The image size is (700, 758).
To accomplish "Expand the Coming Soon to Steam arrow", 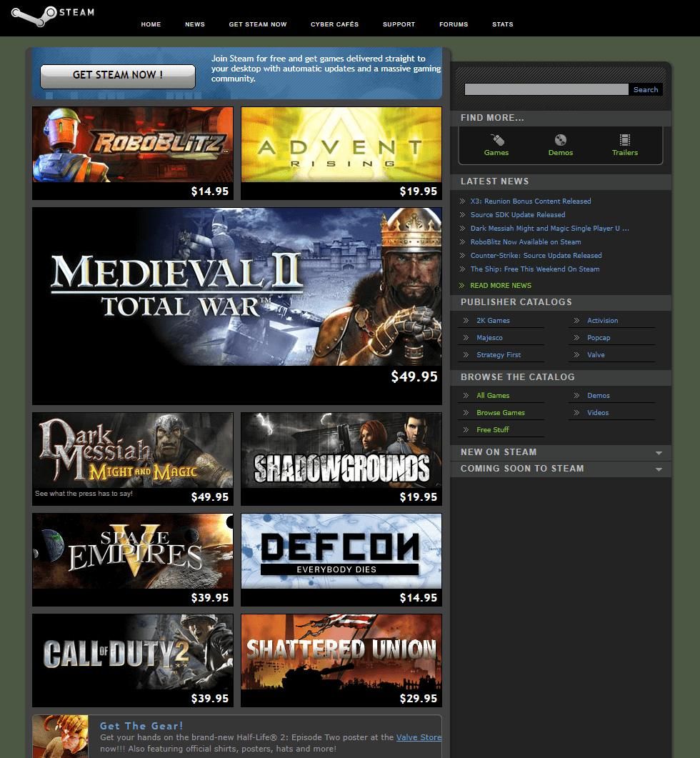I will click(659, 469).
